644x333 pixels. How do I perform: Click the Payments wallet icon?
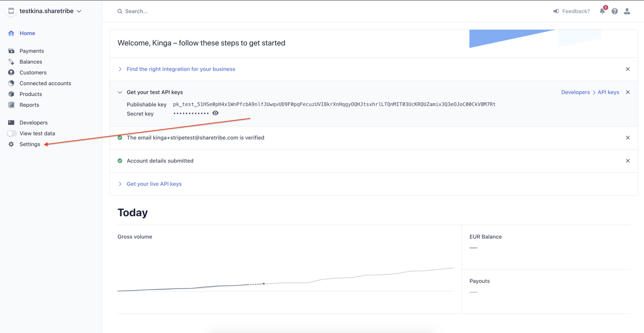(11, 51)
